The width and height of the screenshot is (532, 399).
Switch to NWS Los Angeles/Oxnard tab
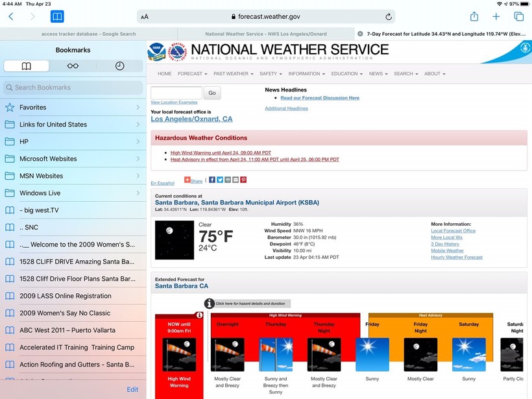tap(266, 34)
